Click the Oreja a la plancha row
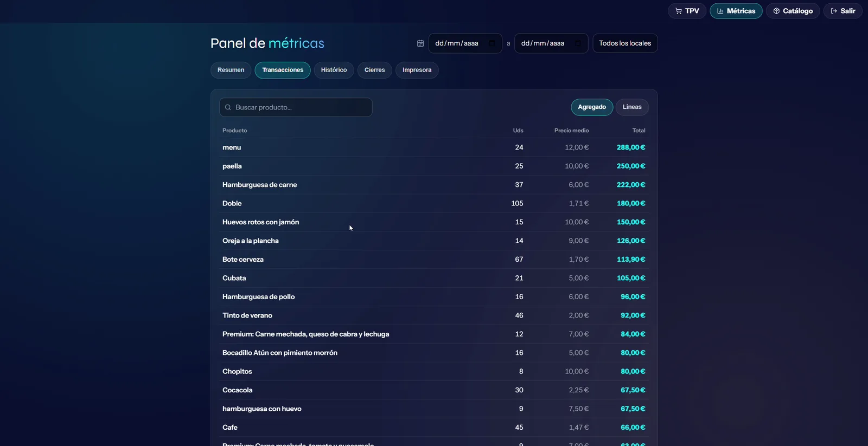 (x=434, y=241)
